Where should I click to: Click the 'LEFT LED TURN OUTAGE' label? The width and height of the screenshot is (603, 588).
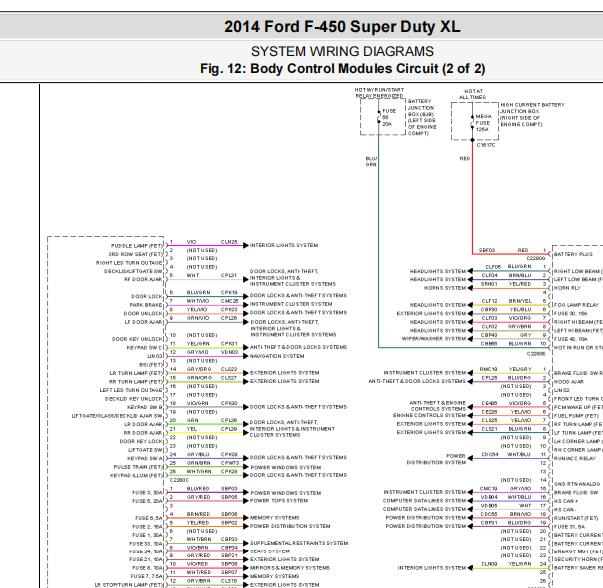(x=131, y=390)
